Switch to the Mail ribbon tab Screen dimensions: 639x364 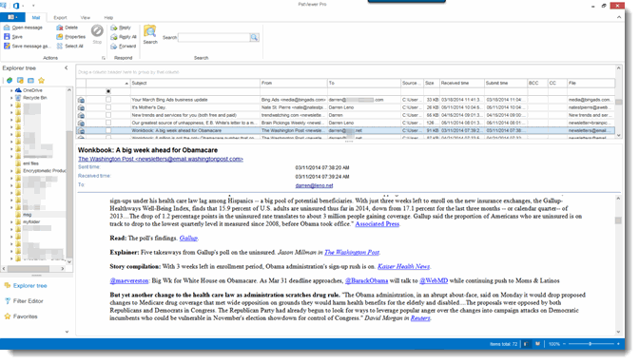click(x=36, y=17)
